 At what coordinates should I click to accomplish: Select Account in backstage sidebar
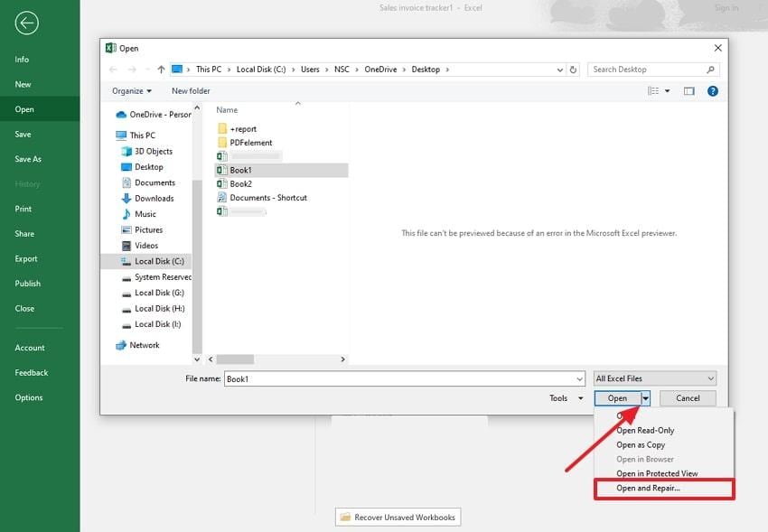30,348
